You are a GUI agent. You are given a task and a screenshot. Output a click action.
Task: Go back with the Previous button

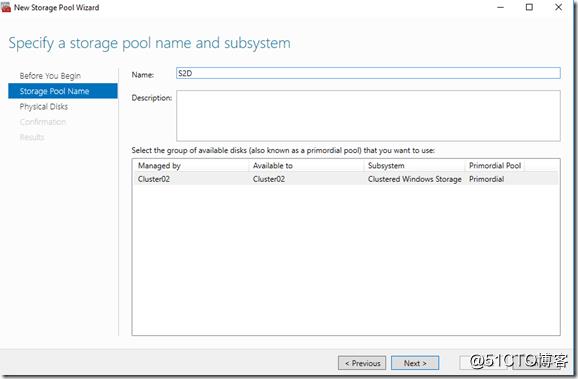[362, 363]
